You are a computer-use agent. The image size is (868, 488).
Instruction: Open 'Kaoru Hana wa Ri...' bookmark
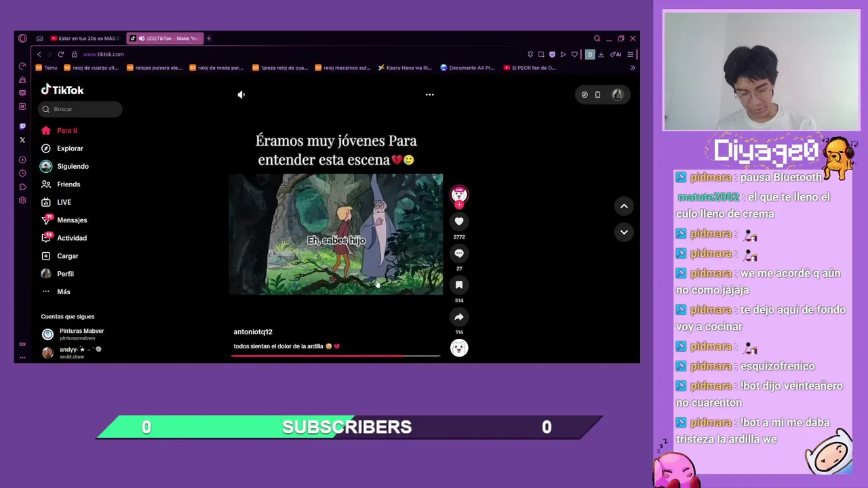405,68
